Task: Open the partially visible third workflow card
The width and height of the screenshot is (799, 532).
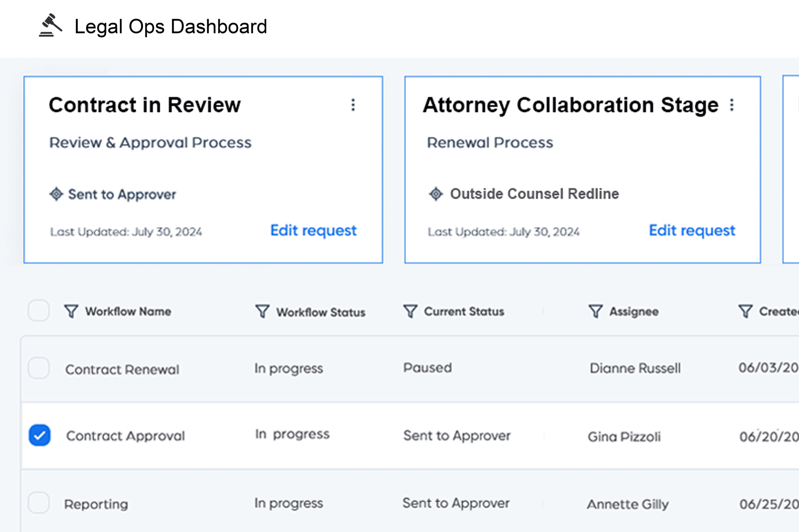Action: point(792,168)
